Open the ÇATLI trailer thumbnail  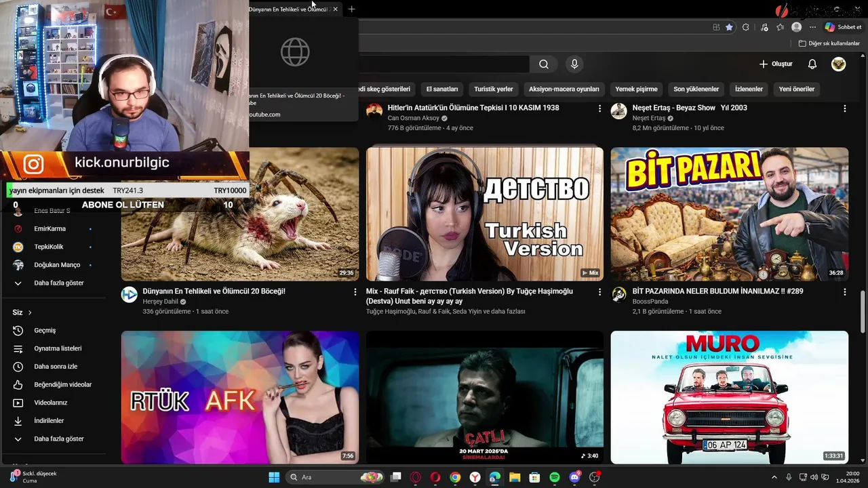pyautogui.click(x=484, y=397)
